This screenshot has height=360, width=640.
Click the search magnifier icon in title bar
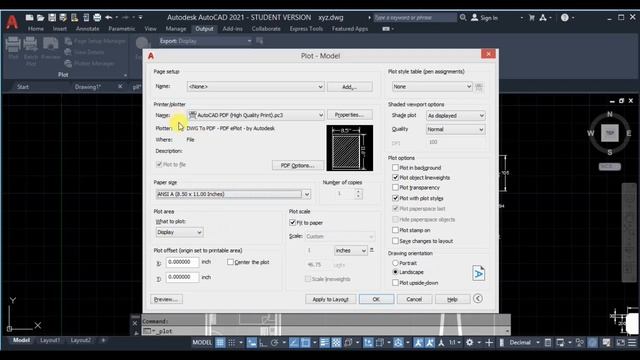pos(463,18)
